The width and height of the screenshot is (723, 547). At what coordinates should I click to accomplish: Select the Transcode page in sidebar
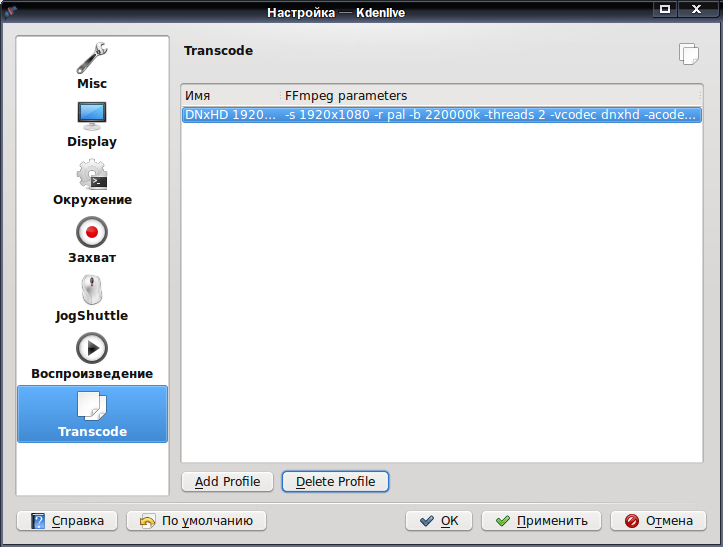coord(92,414)
